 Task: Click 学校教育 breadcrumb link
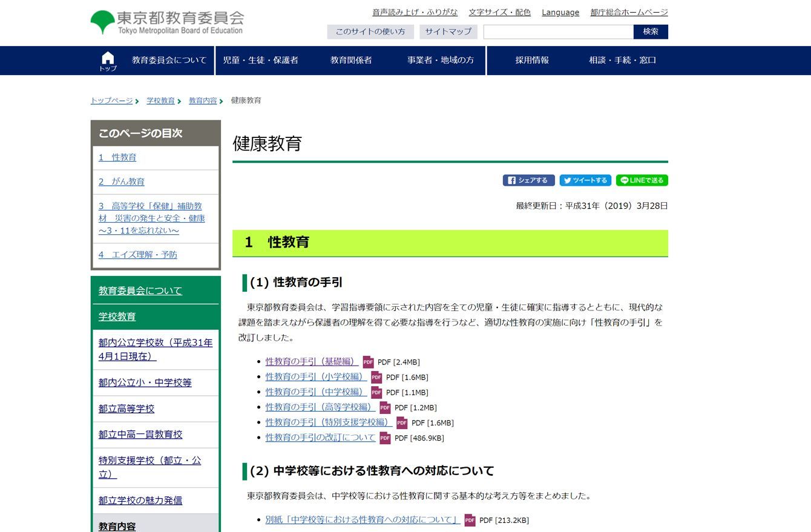[160, 100]
